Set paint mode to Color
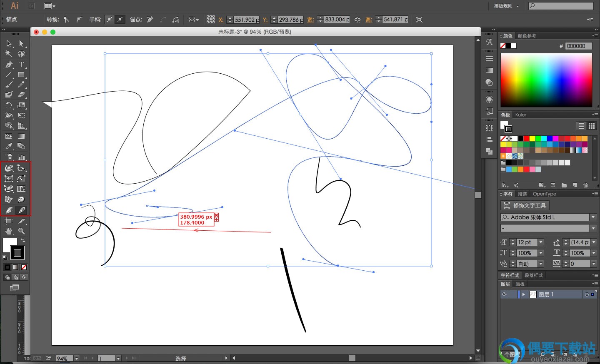Screen dimensions: 600x364 point(7,267)
